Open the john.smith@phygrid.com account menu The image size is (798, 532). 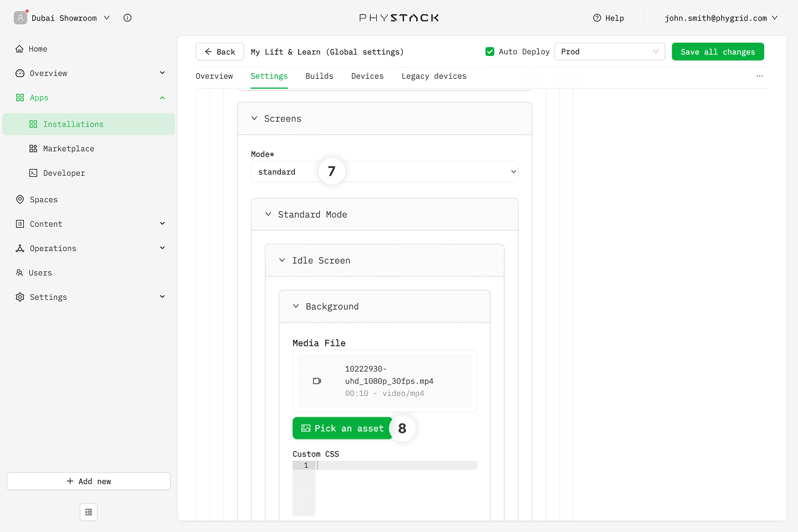[x=721, y=18]
